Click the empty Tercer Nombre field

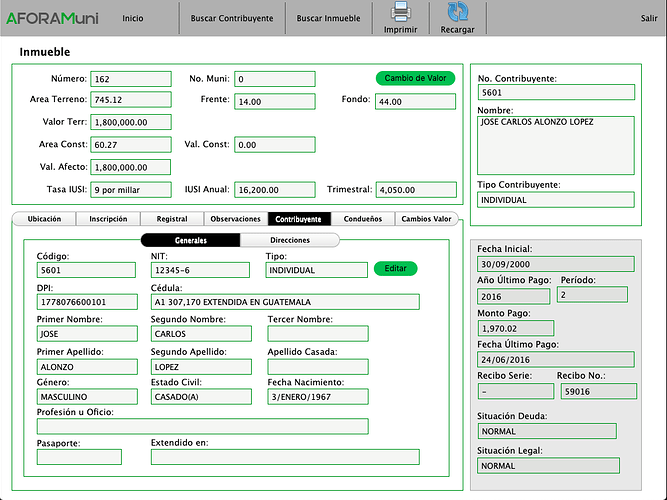pos(318,334)
